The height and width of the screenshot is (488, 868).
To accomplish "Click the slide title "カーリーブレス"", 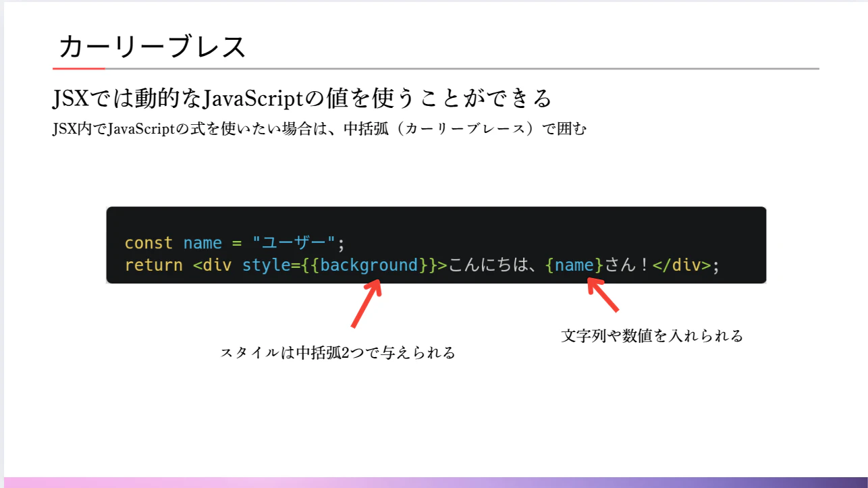I will (153, 47).
